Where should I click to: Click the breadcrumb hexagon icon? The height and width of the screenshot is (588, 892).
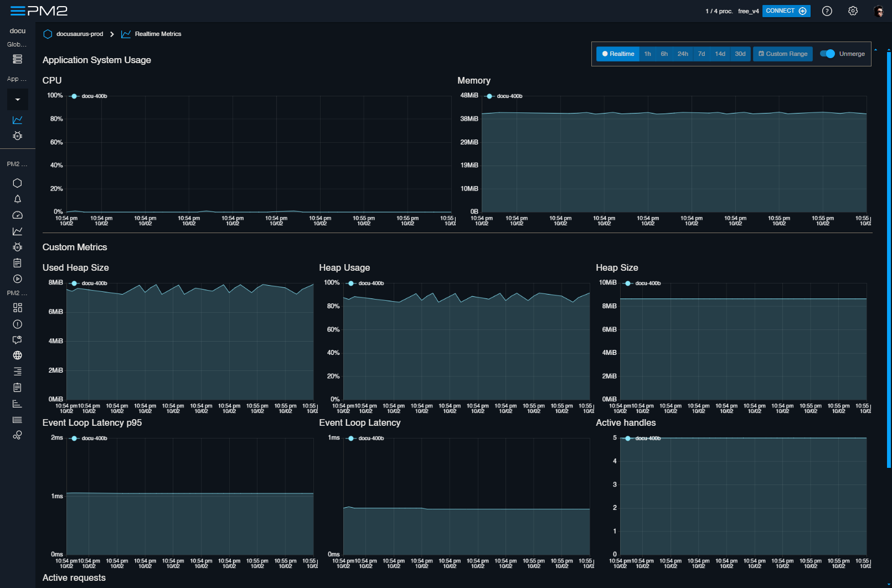48,34
